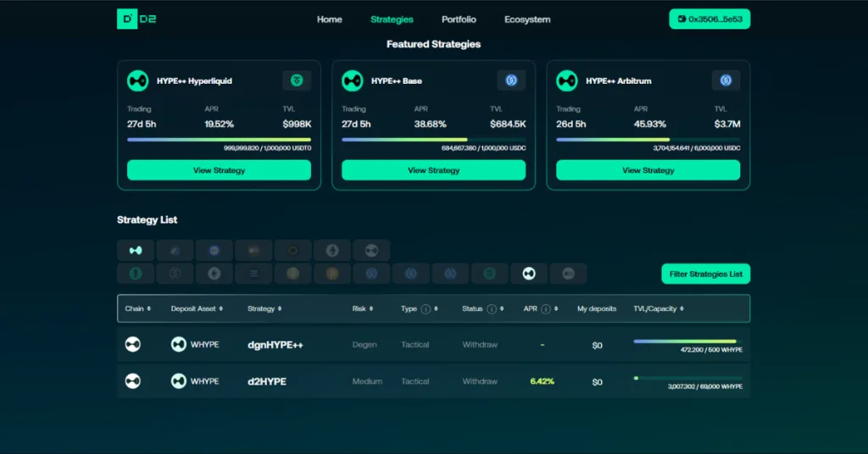Click the WHYPE token icon in dgnHYPE++ row
868x454 pixels.
[x=178, y=345]
